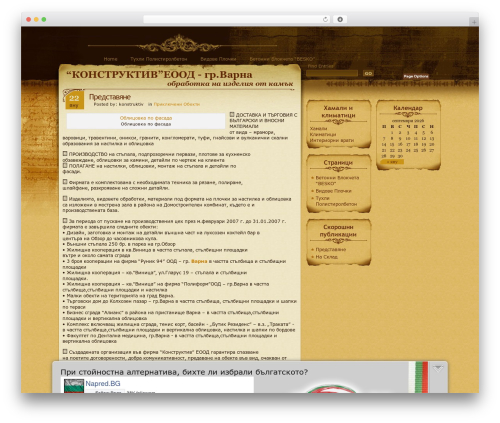
Task: Open the Приключени Обекти category link
Action: 177,104
